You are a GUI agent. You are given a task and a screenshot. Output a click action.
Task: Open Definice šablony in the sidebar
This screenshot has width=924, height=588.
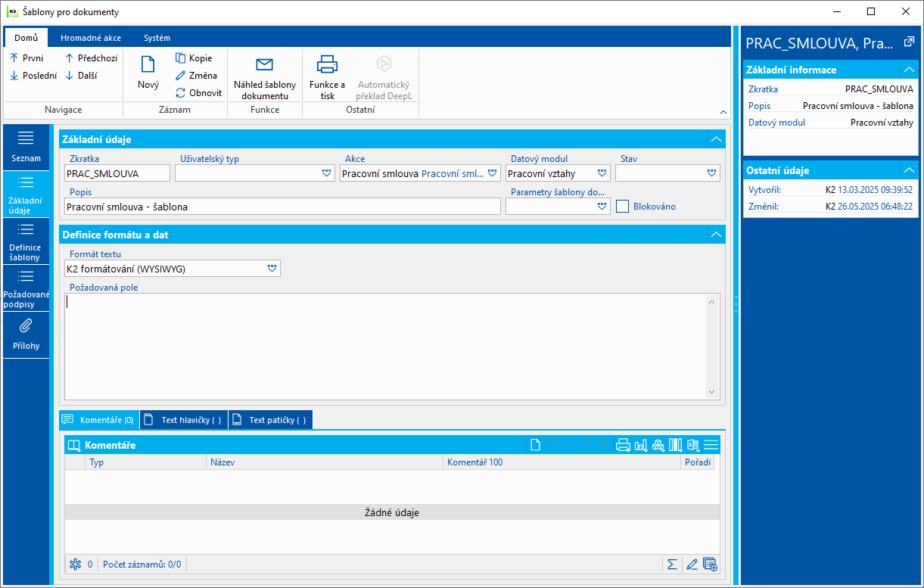point(26,241)
